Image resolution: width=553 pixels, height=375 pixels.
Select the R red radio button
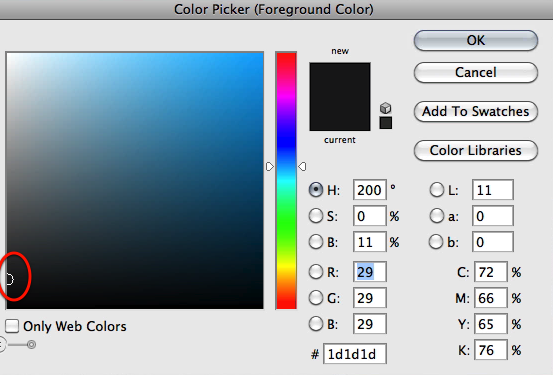coord(316,272)
